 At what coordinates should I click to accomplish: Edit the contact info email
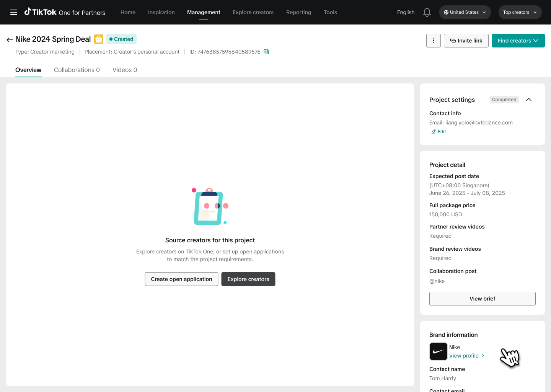pyautogui.click(x=439, y=132)
